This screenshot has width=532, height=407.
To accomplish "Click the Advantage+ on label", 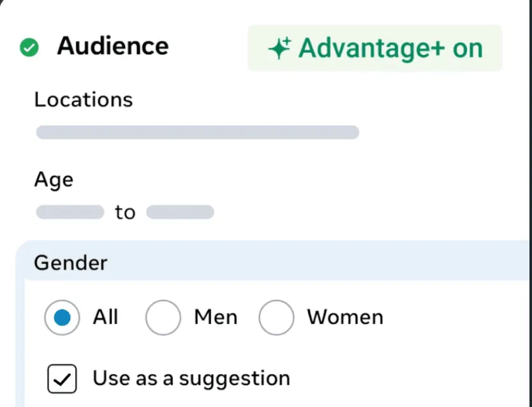I will [x=392, y=47].
